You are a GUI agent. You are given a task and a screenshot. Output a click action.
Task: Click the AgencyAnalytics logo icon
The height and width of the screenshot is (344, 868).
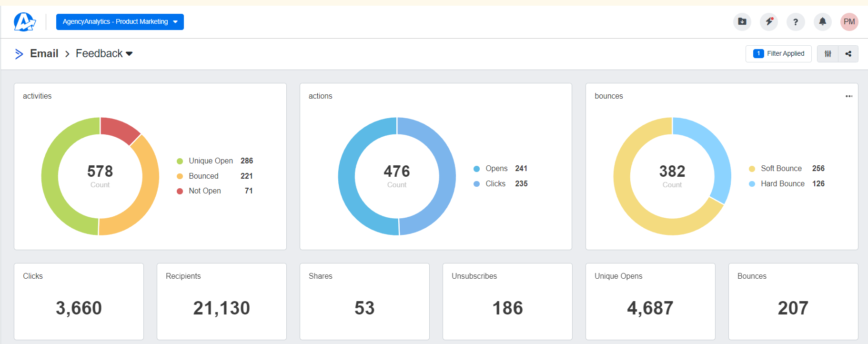pos(25,22)
